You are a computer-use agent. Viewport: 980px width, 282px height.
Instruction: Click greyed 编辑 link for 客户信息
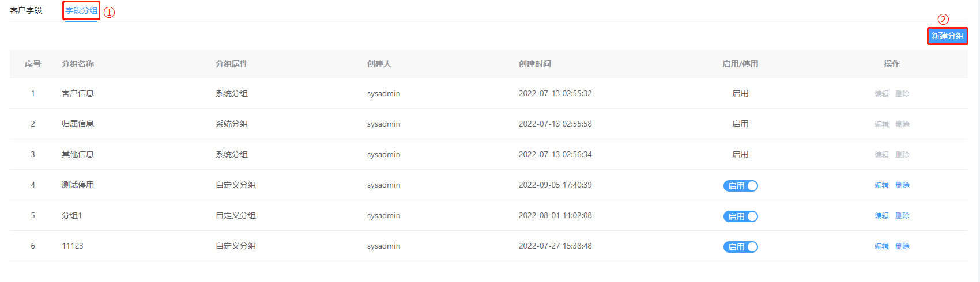point(881,94)
